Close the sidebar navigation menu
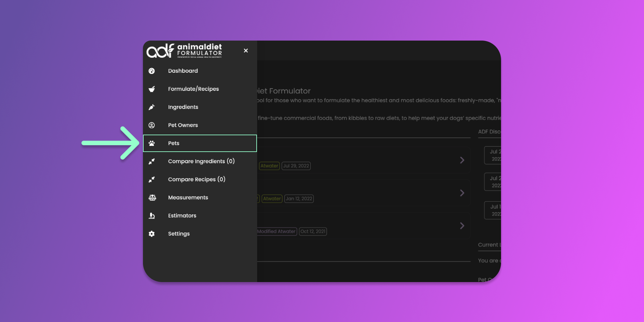Viewport: 644px width, 322px height. [246, 51]
